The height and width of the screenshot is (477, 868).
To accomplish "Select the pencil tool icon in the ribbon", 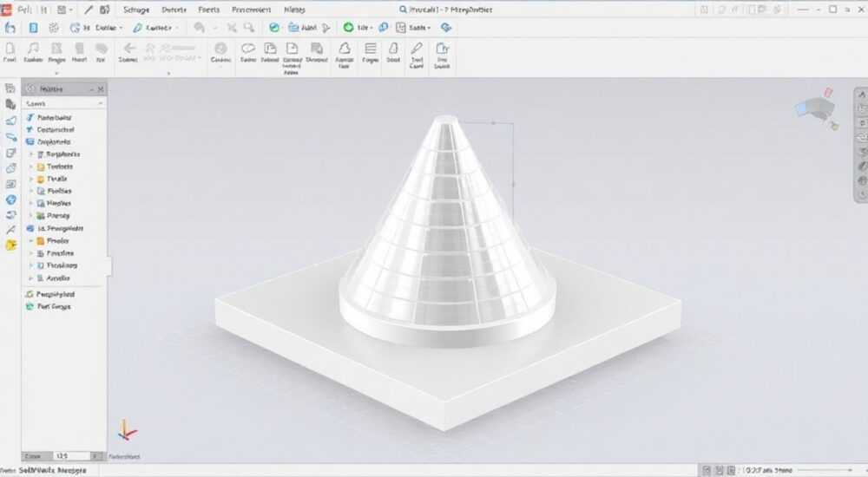I will tap(417, 49).
